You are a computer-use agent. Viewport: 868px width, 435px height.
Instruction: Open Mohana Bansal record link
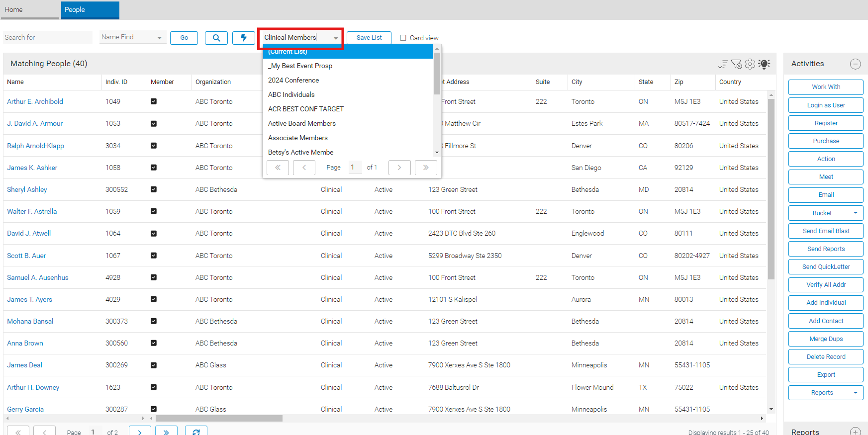(x=30, y=321)
